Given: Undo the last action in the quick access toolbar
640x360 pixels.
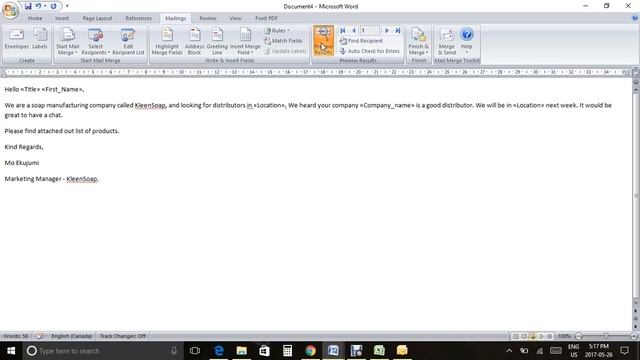Looking at the screenshot, I should (38, 6).
